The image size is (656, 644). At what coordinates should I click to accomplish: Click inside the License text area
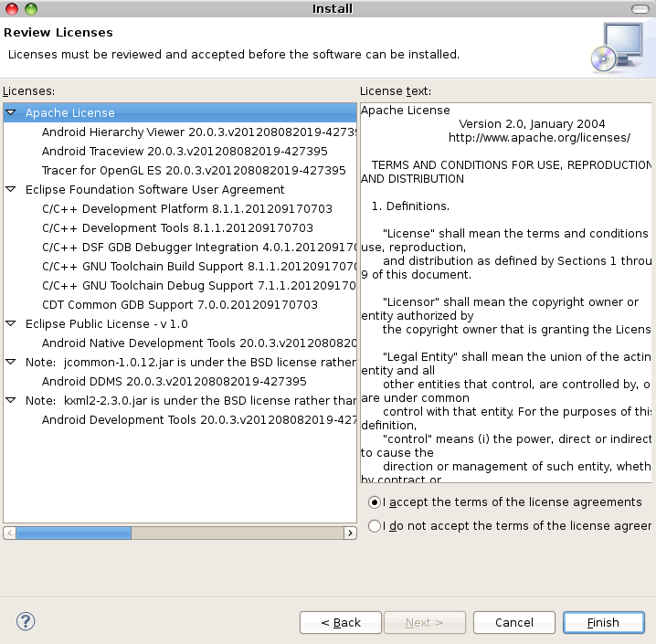[x=506, y=292]
